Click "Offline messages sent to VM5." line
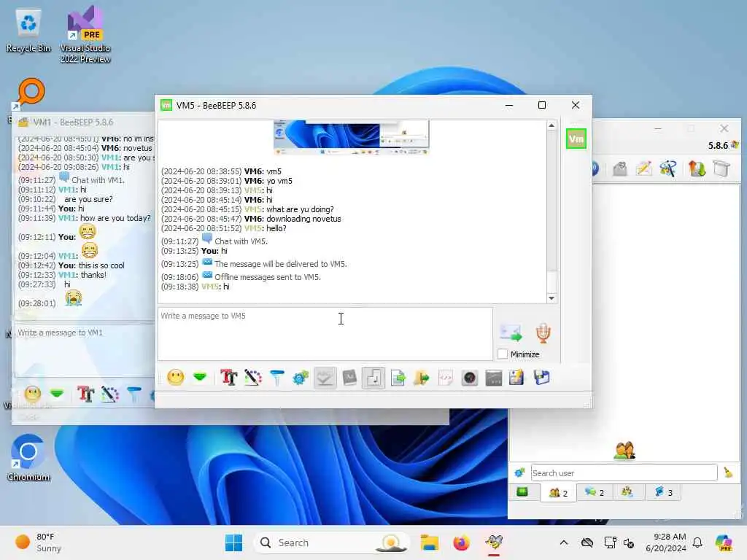The image size is (747, 560). click(x=268, y=277)
